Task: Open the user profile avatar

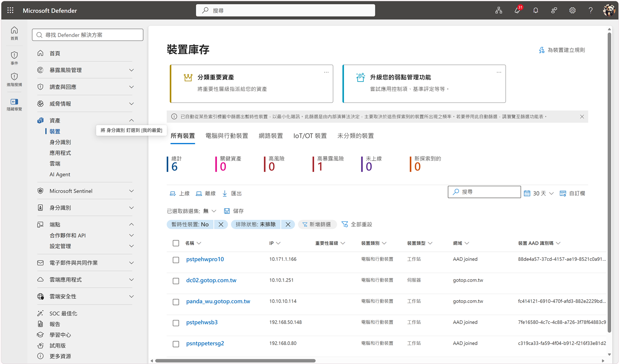Action: pyautogui.click(x=609, y=10)
